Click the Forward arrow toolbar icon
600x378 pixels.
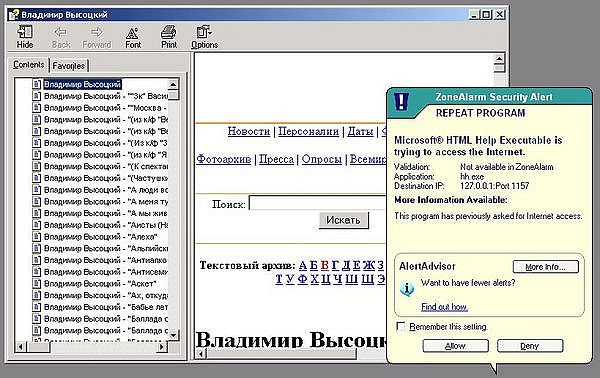click(x=96, y=37)
